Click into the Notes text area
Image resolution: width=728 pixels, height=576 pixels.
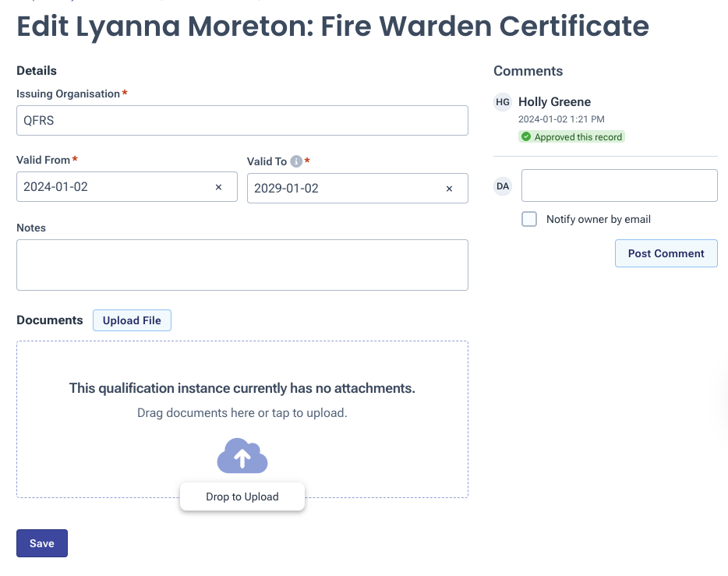(x=242, y=265)
